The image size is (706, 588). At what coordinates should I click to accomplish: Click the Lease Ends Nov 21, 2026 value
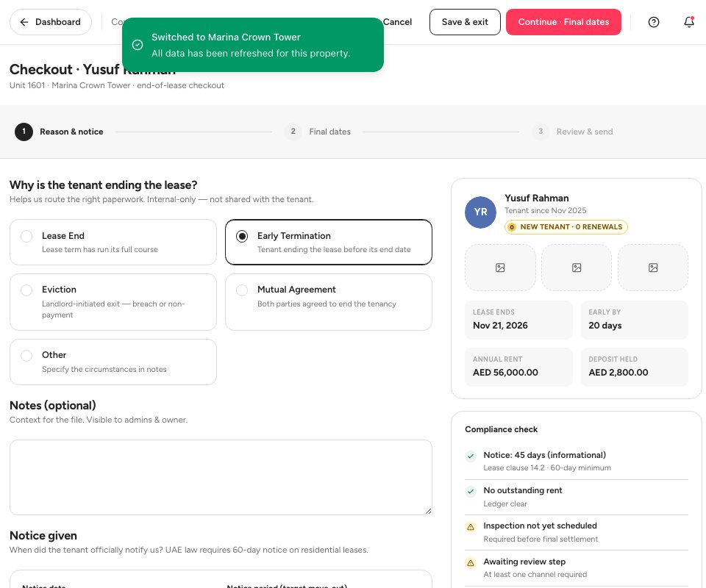[500, 326]
